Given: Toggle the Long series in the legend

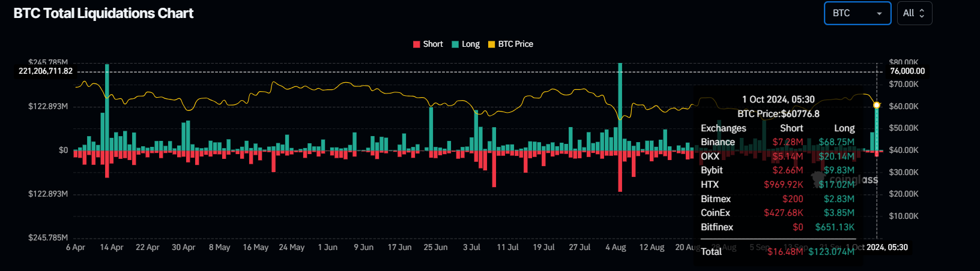Looking at the screenshot, I should 465,44.
